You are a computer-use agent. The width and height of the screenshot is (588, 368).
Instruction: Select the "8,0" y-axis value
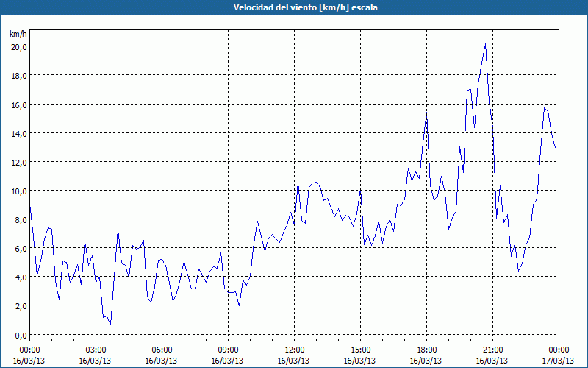pyautogui.click(x=20, y=220)
